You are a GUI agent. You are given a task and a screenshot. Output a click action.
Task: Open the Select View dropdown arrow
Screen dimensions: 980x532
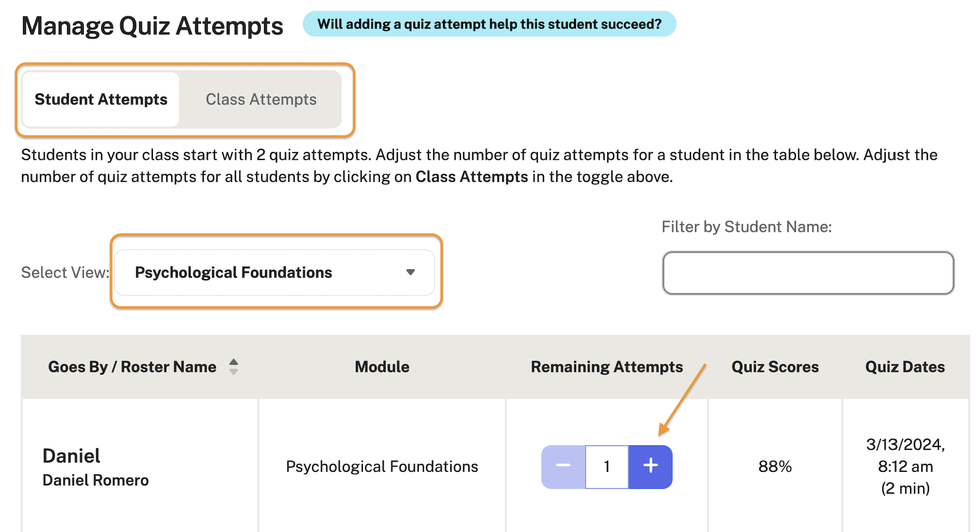point(411,273)
